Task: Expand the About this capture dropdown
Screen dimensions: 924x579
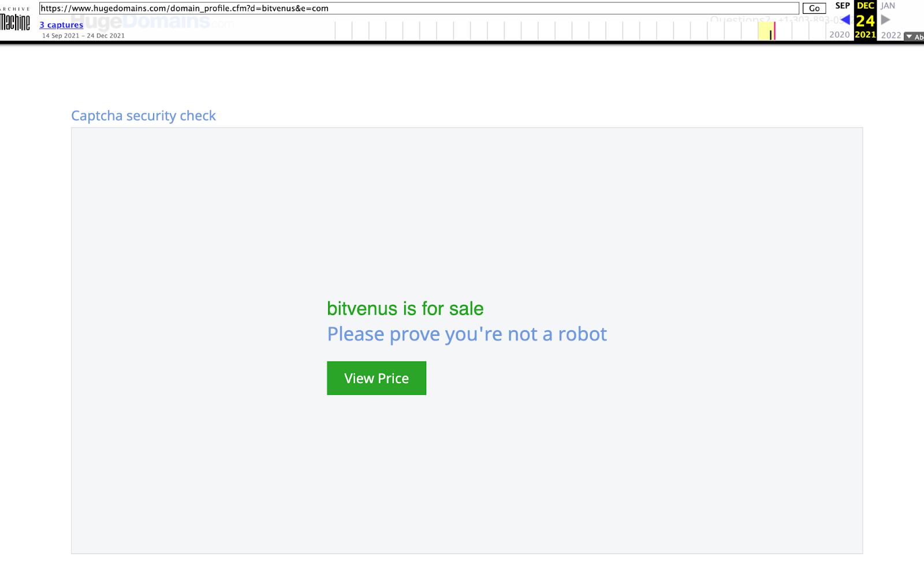Action: click(x=914, y=37)
